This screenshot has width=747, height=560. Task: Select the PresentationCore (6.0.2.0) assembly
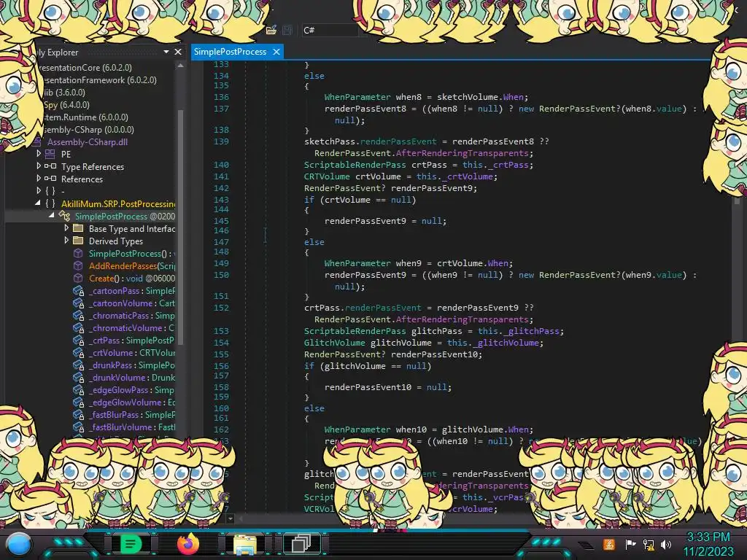[86, 68]
